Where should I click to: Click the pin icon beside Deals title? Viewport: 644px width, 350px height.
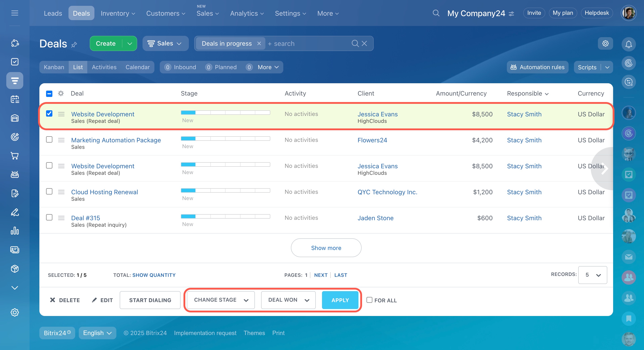[x=74, y=45]
